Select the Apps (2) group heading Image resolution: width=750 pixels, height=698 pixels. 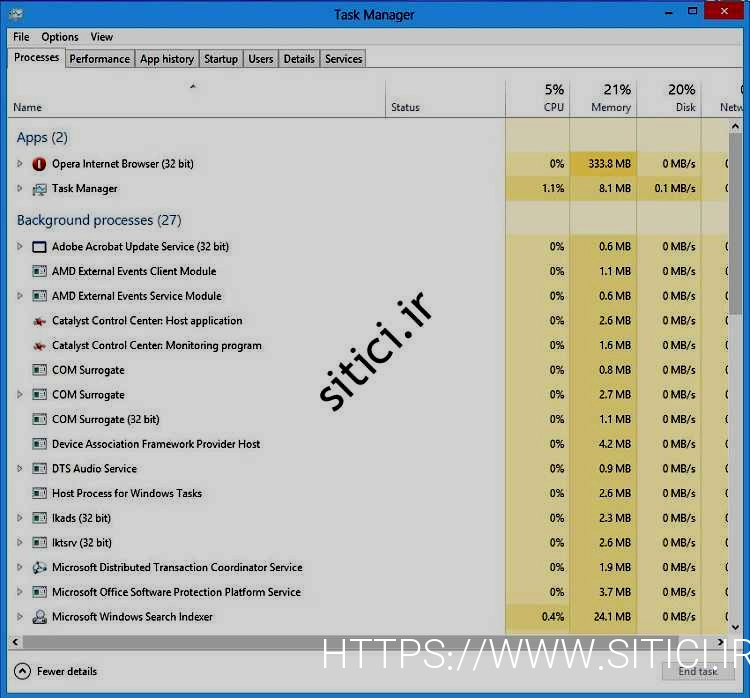point(42,138)
